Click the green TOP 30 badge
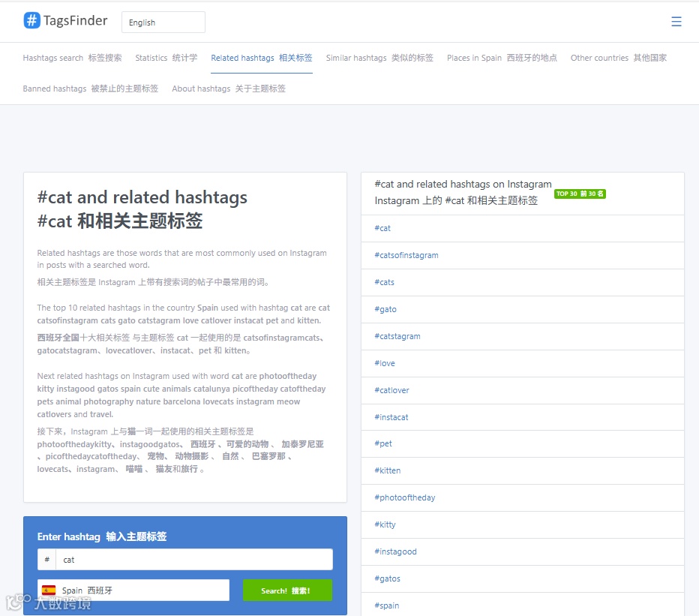Viewport: 699px width, 616px height. click(580, 194)
